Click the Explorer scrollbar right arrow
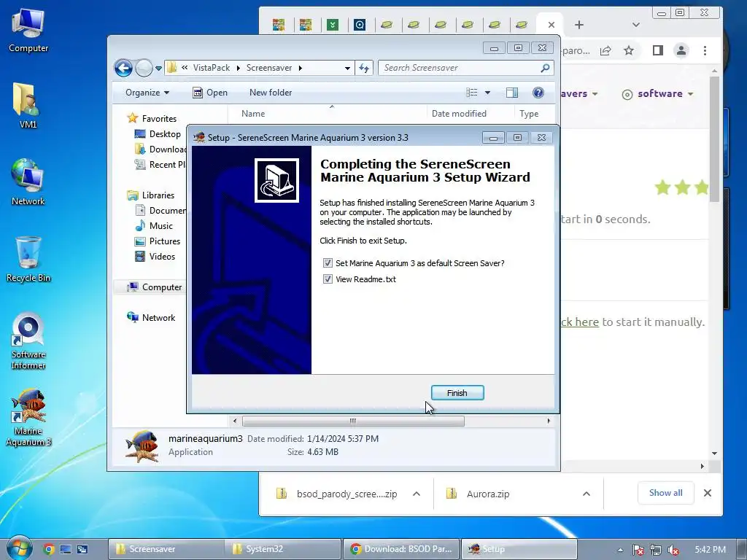 click(549, 421)
